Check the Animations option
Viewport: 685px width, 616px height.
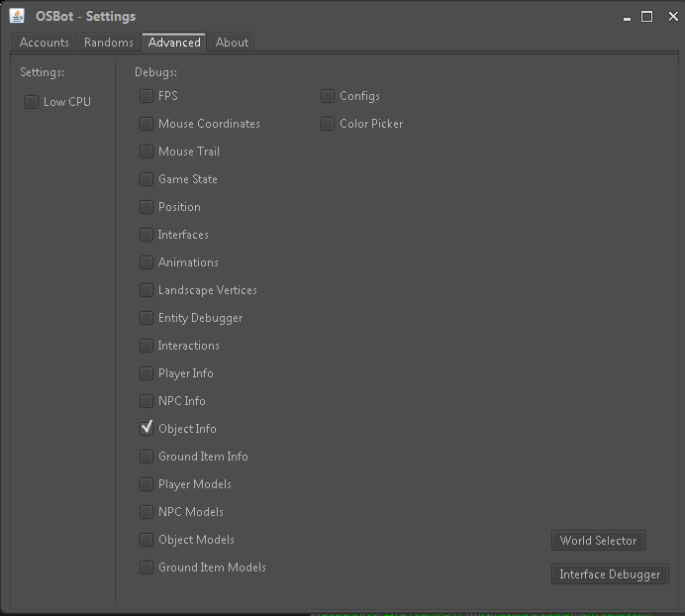pos(147,262)
